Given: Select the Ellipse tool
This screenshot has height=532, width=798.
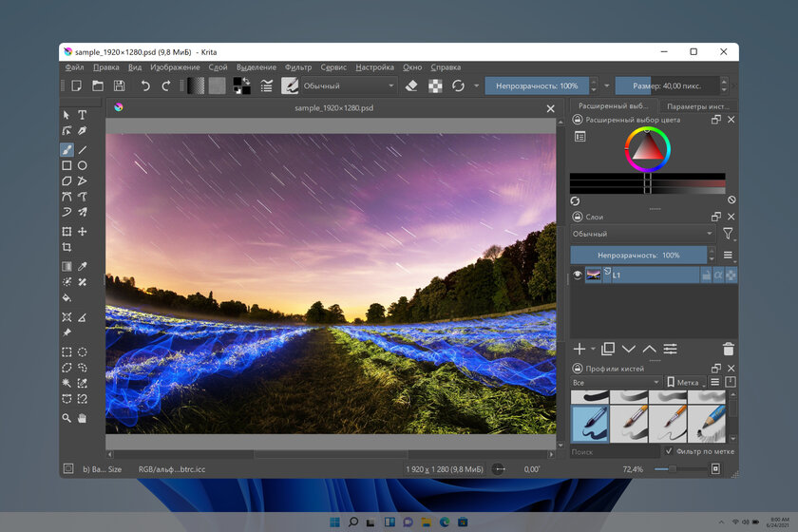Looking at the screenshot, I should [x=82, y=165].
